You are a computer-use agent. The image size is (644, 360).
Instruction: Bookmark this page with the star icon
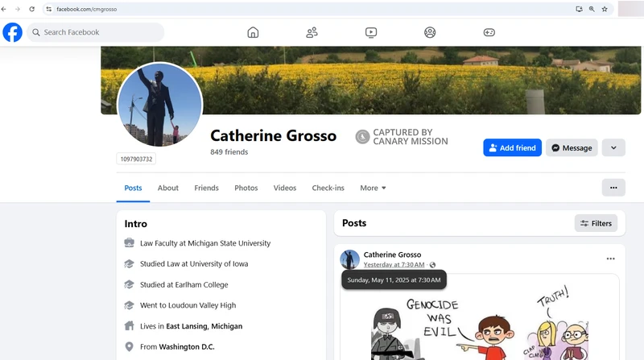pyautogui.click(x=605, y=9)
